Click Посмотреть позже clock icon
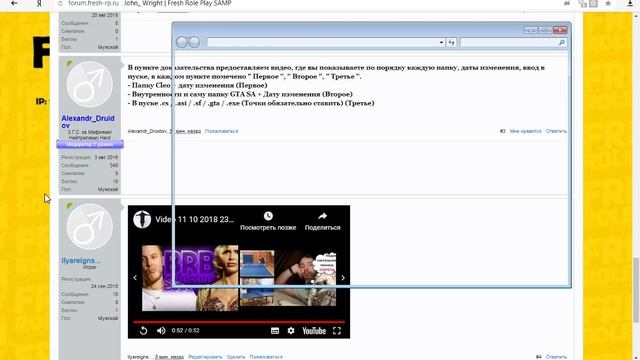 [268, 216]
